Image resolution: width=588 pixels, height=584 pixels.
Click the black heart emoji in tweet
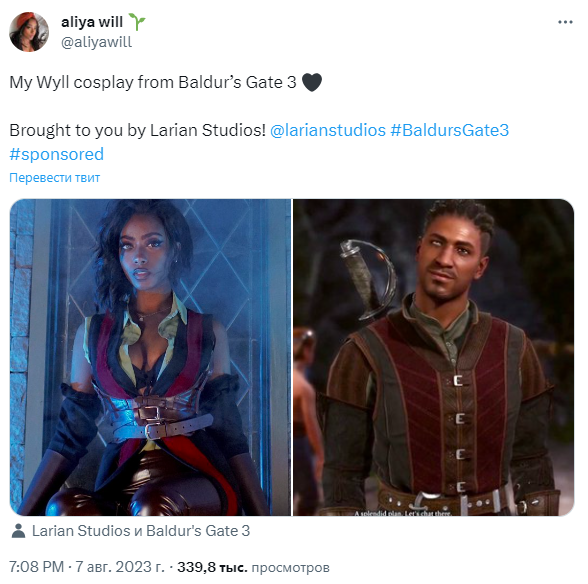pyautogui.click(x=312, y=82)
